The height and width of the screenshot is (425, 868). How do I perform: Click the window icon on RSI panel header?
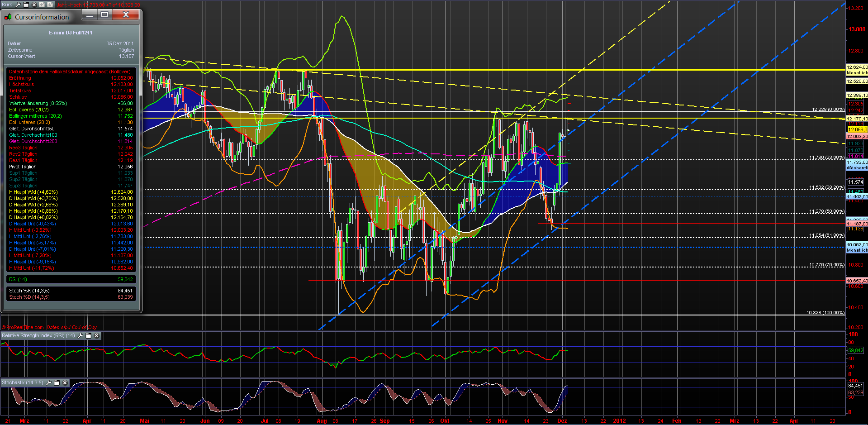pyautogui.click(x=89, y=336)
